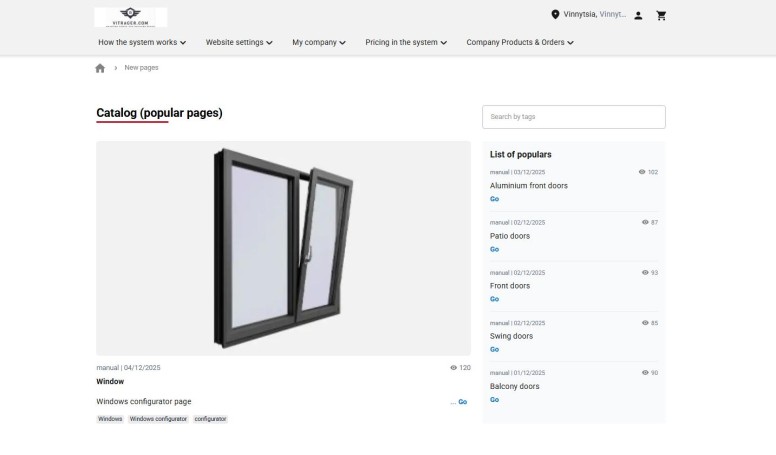
Task: Select the Windows configurator tag
Action: (158, 419)
